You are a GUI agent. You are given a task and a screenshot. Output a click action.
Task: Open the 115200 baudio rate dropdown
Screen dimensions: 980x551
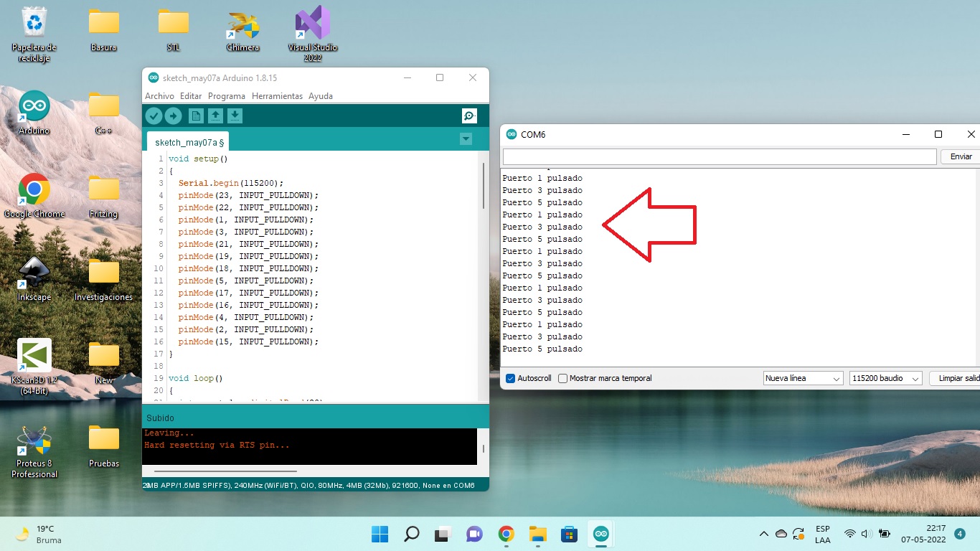pos(885,378)
